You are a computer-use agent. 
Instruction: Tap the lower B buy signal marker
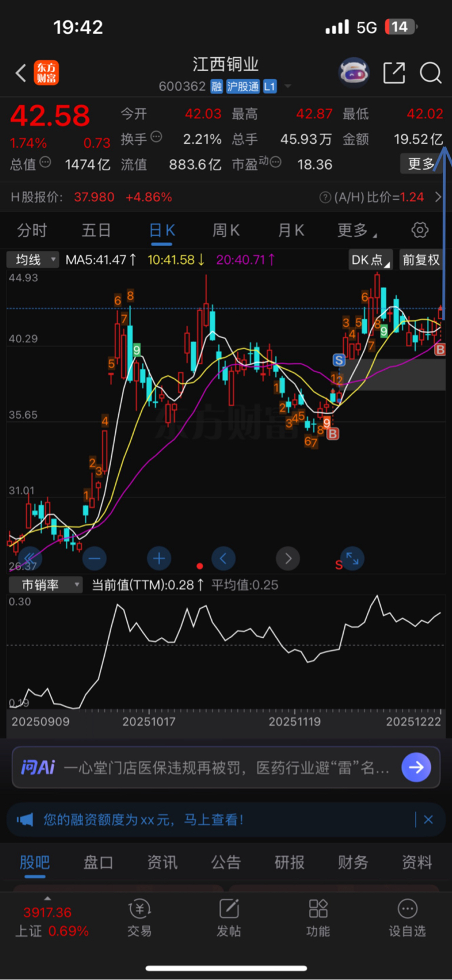coord(333,434)
